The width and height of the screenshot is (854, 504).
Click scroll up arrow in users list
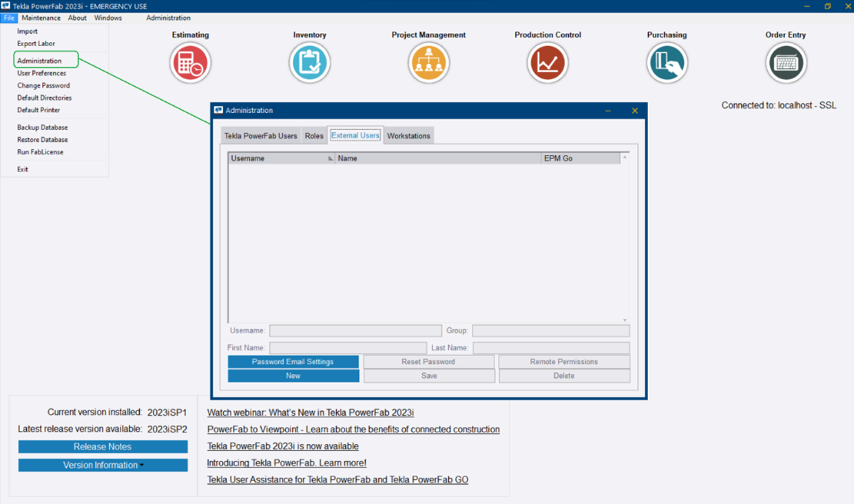[x=625, y=158]
